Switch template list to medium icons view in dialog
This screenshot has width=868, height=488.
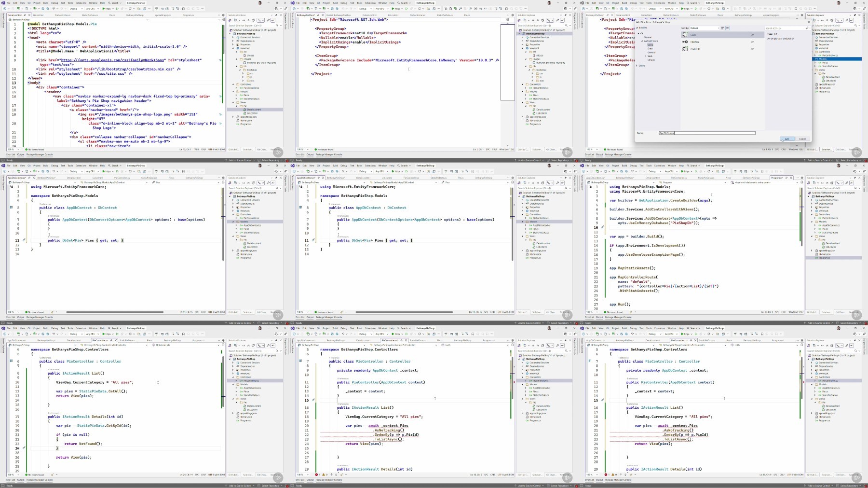click(727, 28)
